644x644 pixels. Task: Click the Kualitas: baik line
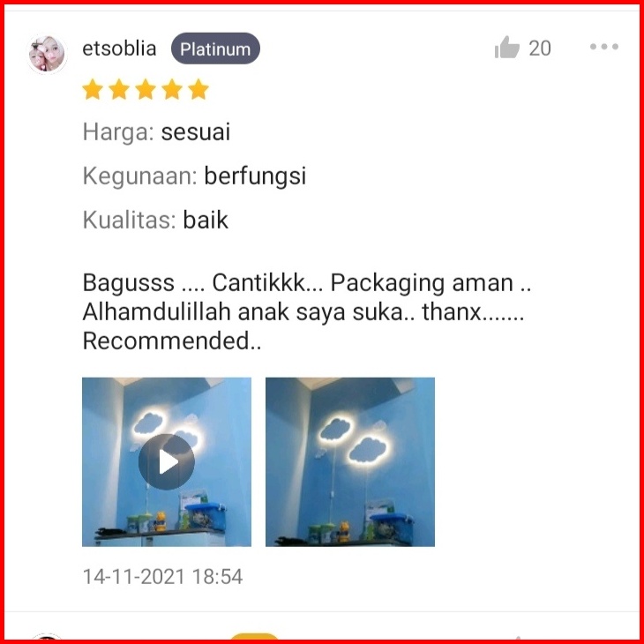pyautogui.click(x=155, y=221)
